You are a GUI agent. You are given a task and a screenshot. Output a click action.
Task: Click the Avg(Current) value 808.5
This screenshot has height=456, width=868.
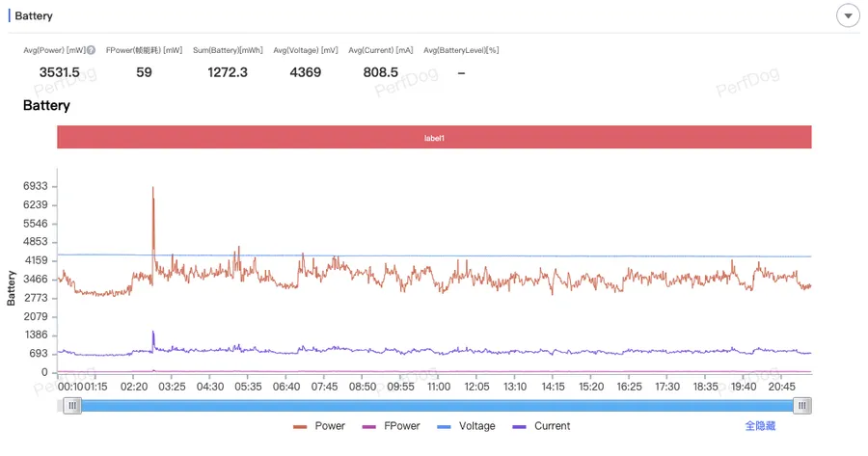[380, 72]
